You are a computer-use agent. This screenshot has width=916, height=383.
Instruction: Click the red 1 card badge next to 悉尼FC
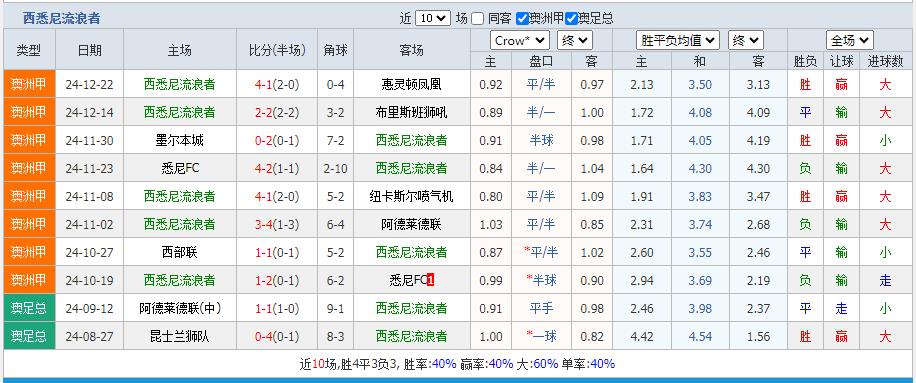click(431, 280)
